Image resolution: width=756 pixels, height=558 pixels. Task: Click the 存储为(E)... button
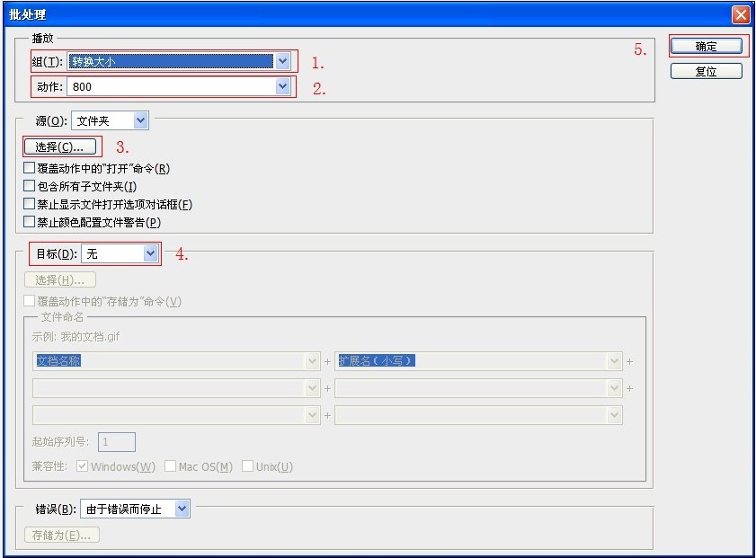coord(61,536)
